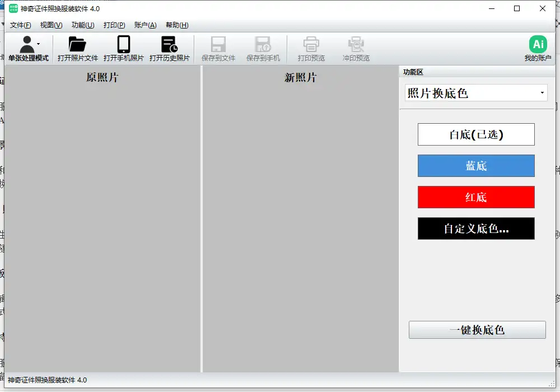Open 我的账户 Ai account icon
The height and width of the screenshot is (392, 560).
(x=538, y=45)
